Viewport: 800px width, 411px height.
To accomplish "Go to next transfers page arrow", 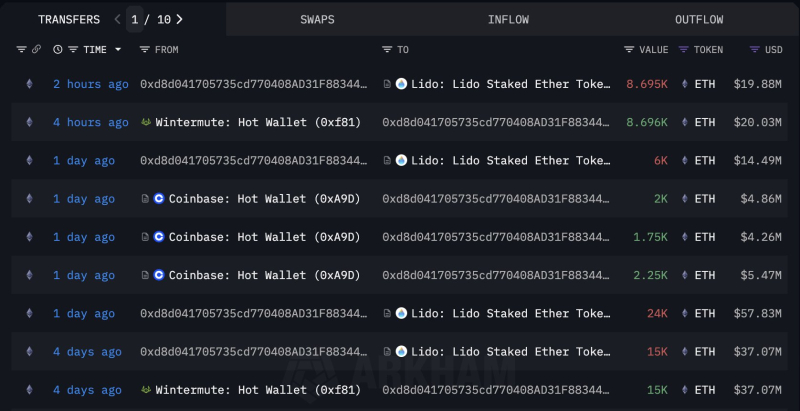I will pyautogui.click(x=179, y=19).
